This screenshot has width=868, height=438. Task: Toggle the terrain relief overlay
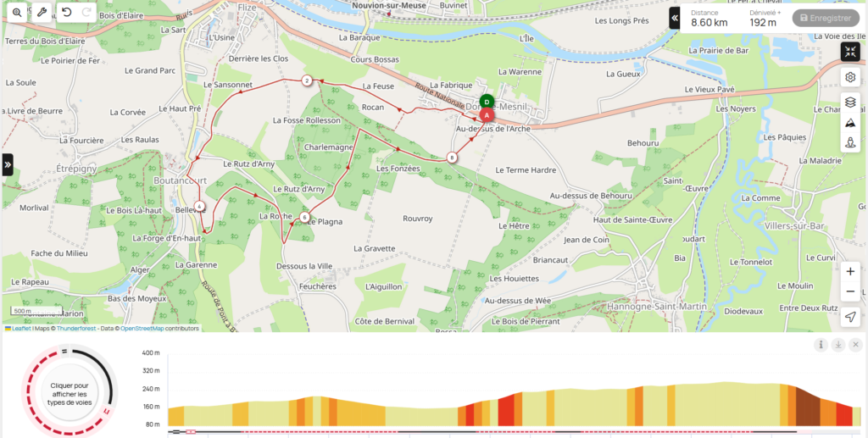coord(850,123)
